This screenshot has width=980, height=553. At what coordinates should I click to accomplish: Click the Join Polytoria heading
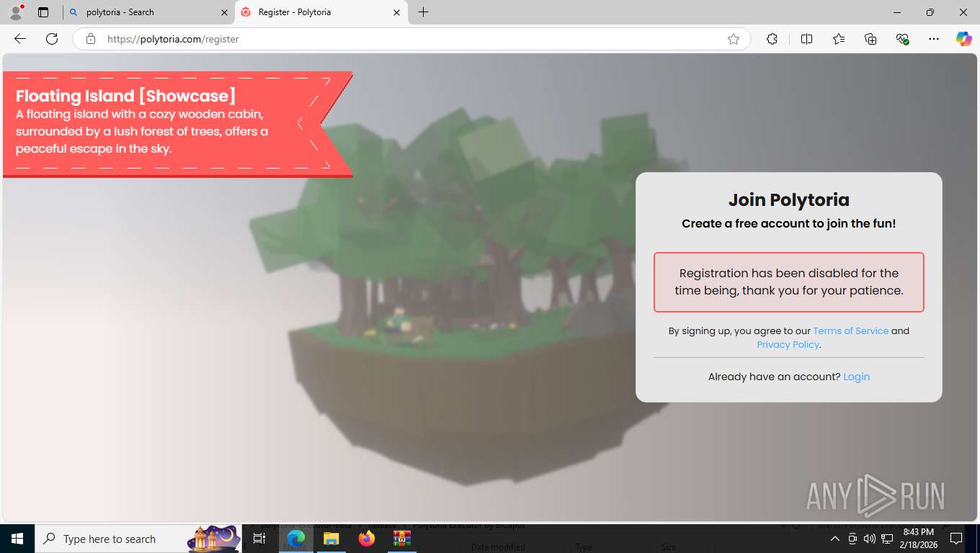pyautogui.click(x=789, y=200)
